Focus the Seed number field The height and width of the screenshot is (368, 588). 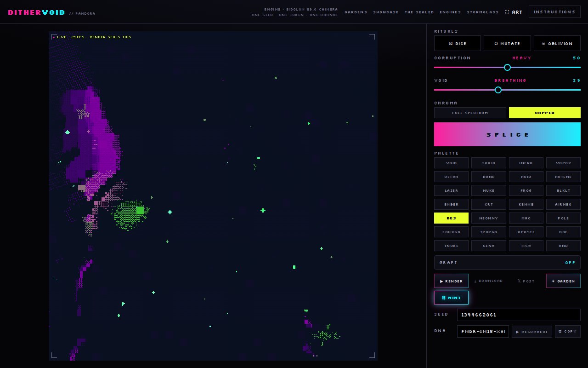click(519, 315)
